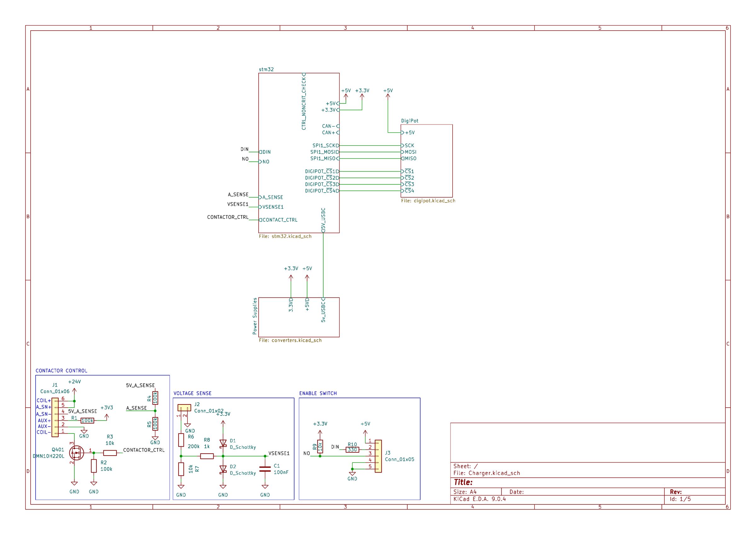Click the SPI1_MISO sheet pin
756x535 pixels.
point(325,159)
